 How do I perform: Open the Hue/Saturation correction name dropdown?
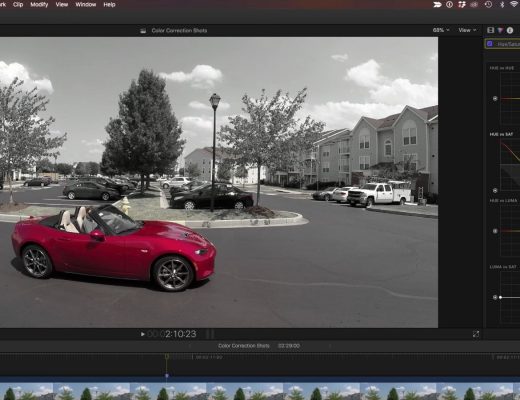click(508, 44)
